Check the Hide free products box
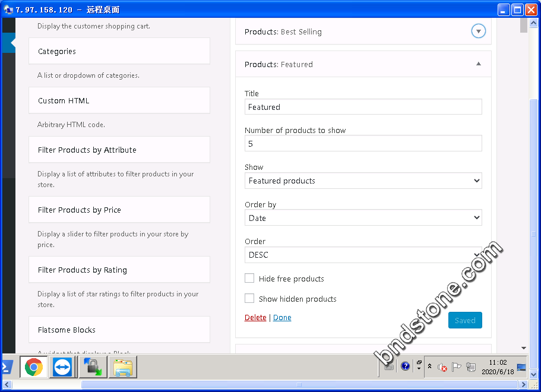Viewport: 541px width, 392px height. point(249,278)
